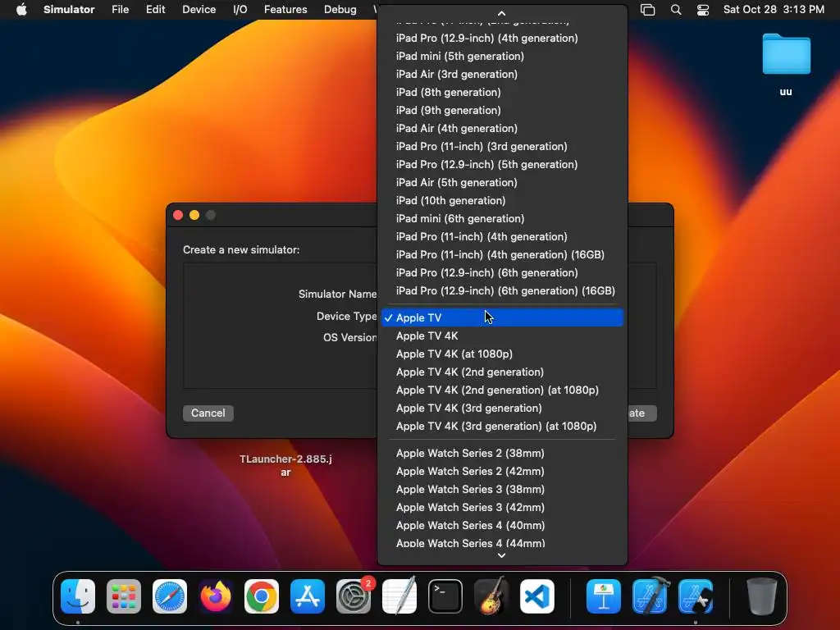Screen dimensions: 840x630
Task: Open Finder from the Dock
Action: pyautogui.click(x=78, y=596)
